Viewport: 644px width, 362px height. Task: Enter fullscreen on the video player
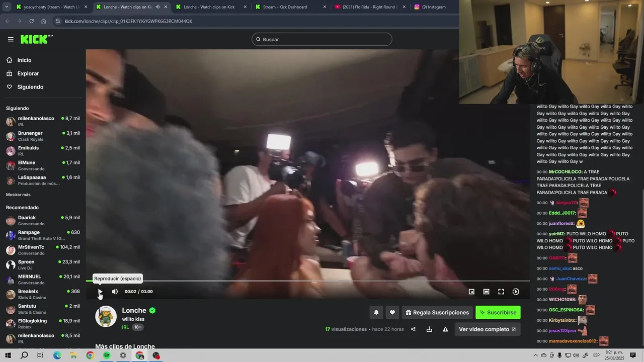[x=501, y=292]
